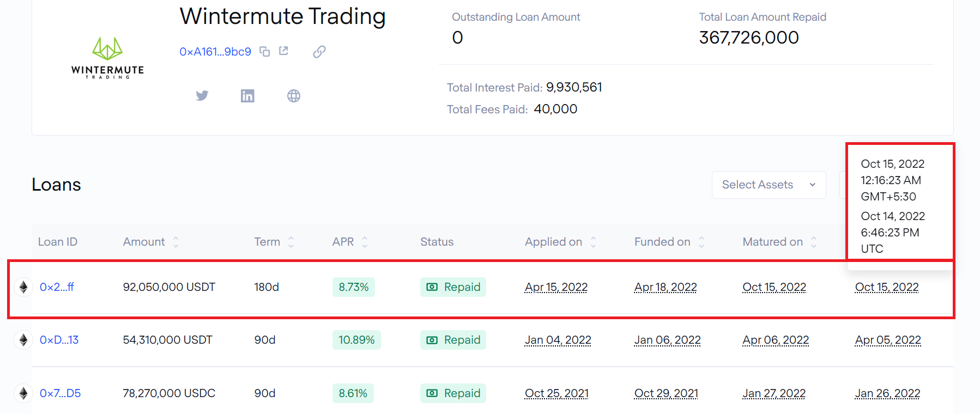The width and height of the screenshot is (980, 414).
Task: Click Ethereum icon for loan 0xD...13
Action: [x=23, y=340]
